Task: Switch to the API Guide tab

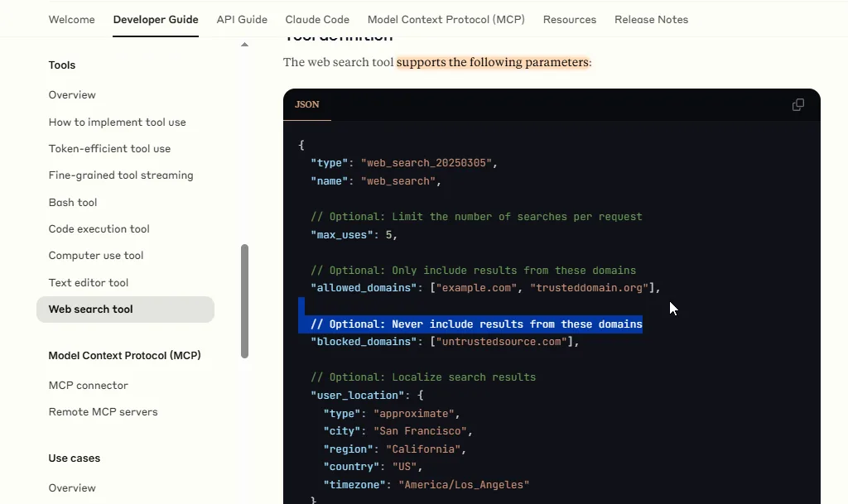Action: 242,20
